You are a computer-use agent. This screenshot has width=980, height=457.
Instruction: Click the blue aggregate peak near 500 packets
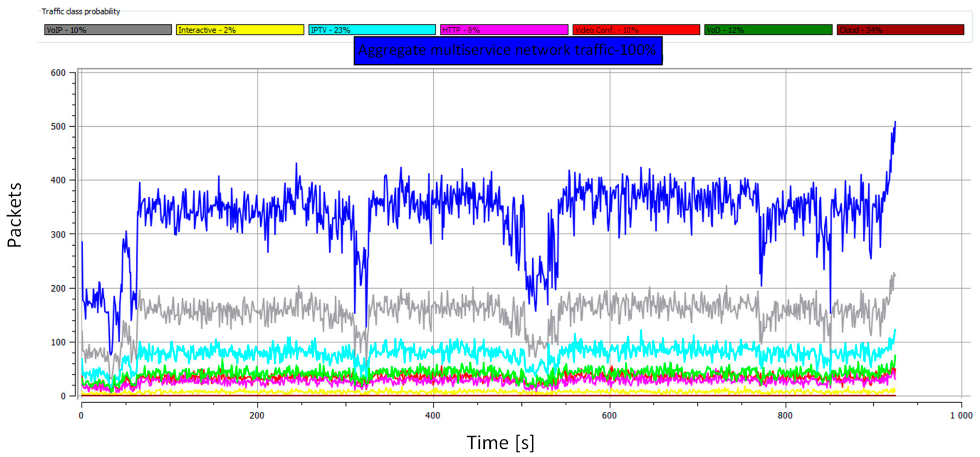pos(895,124)
